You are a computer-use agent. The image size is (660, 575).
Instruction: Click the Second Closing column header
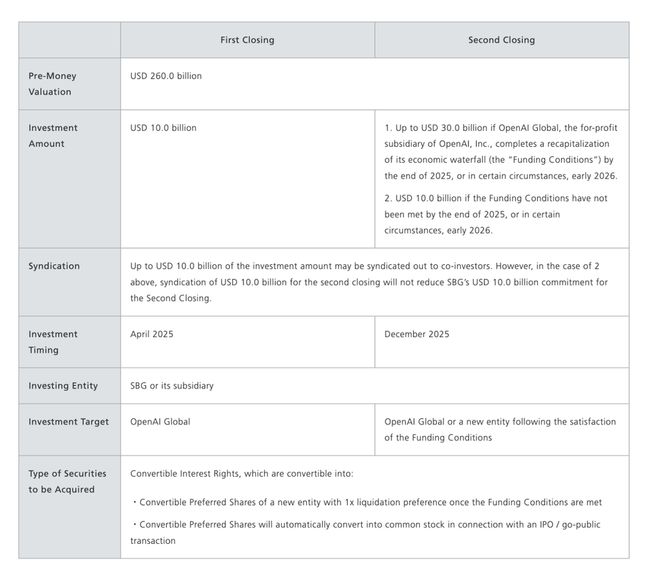tap(501, 40)
